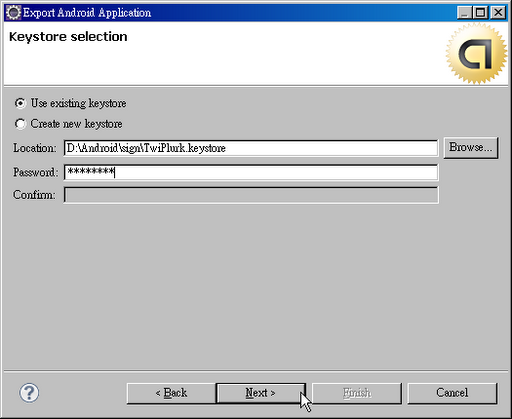Click the disabled Finish button
The image size is (512, 419).
click(357, 393)
